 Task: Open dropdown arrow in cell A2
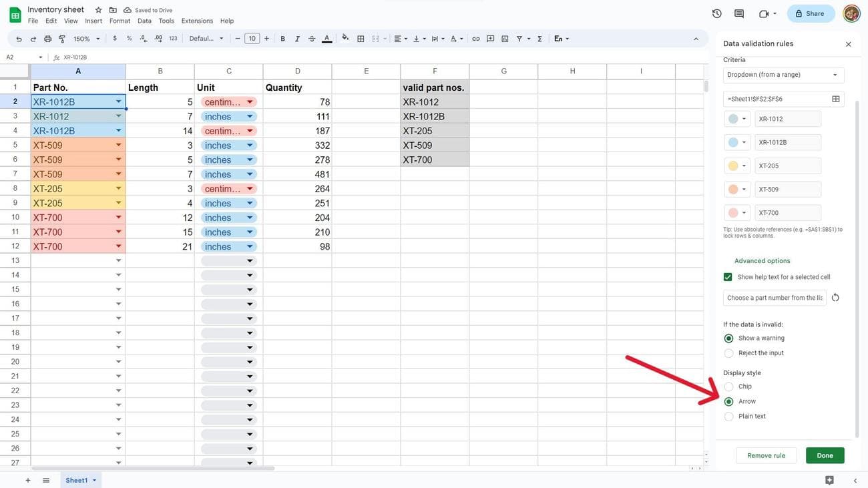(119, 102)
